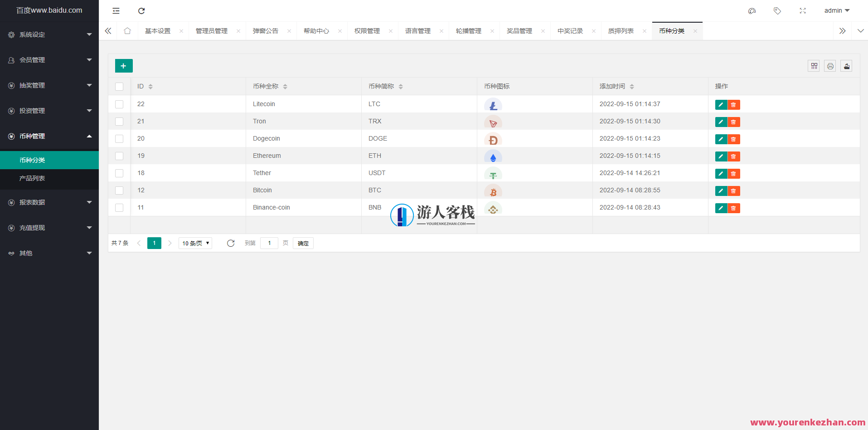Click the green add (+) button
This screenshot has height=430, width=868.
click(x=124, y=65)
